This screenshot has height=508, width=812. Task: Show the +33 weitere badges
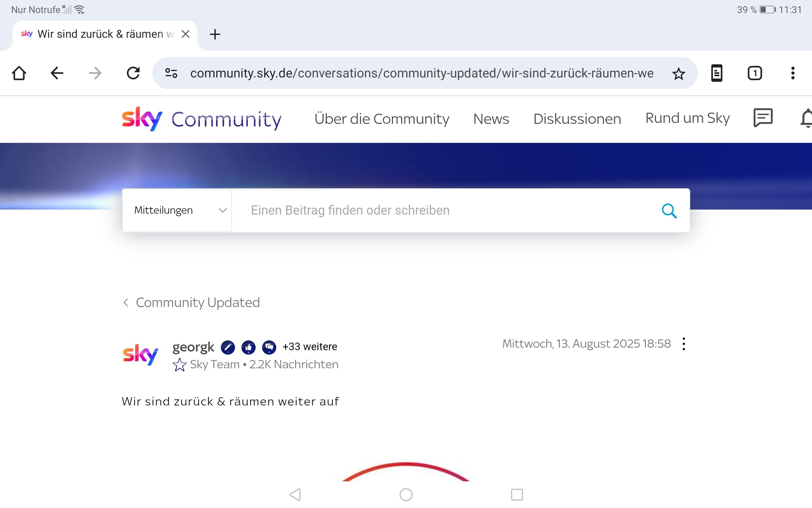click(310, 347)
